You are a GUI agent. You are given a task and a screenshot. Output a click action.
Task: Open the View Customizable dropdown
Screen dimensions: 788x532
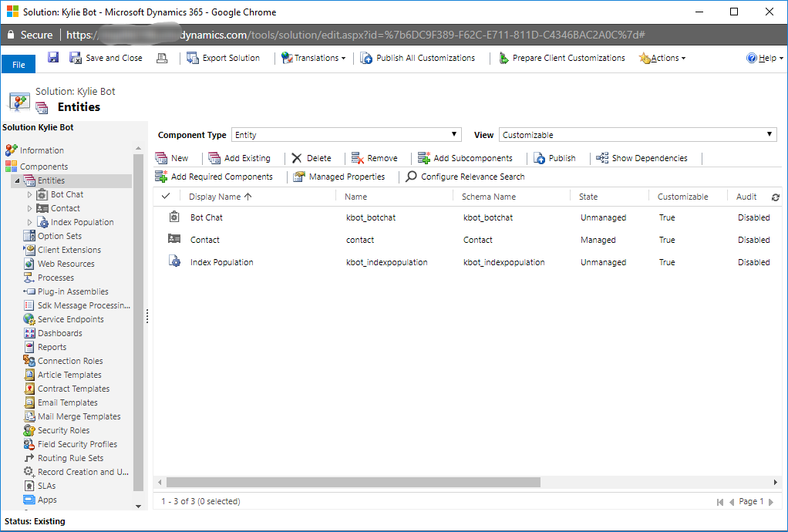click(x=637, y=135)
